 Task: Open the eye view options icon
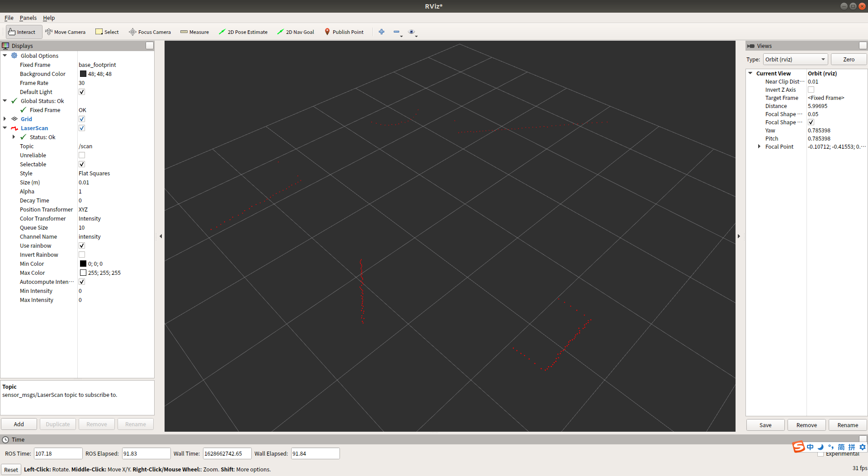click(411, 32)
